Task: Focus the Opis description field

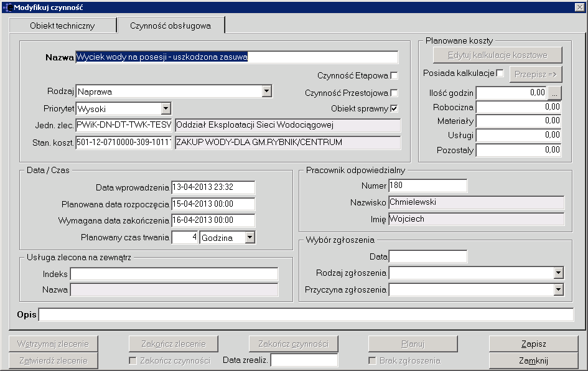Action: pyautogui.click(x=306, y=314)
